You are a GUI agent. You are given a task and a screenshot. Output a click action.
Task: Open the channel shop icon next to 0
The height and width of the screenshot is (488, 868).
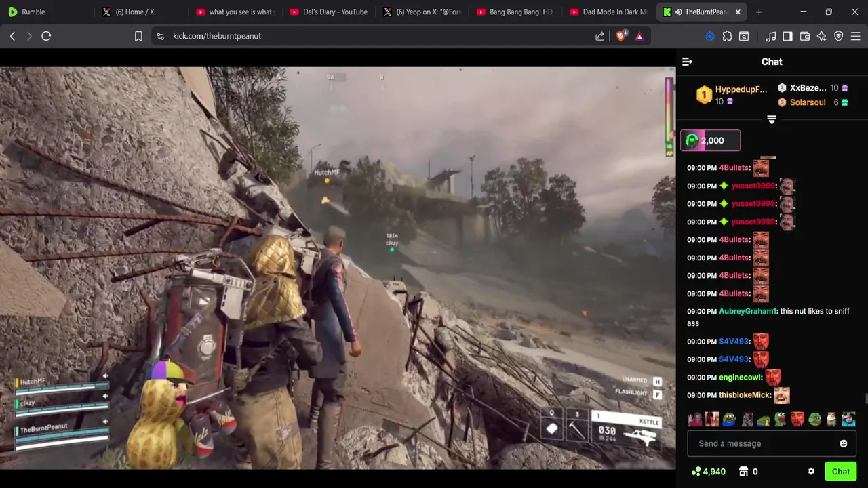[x=743, y=472]
